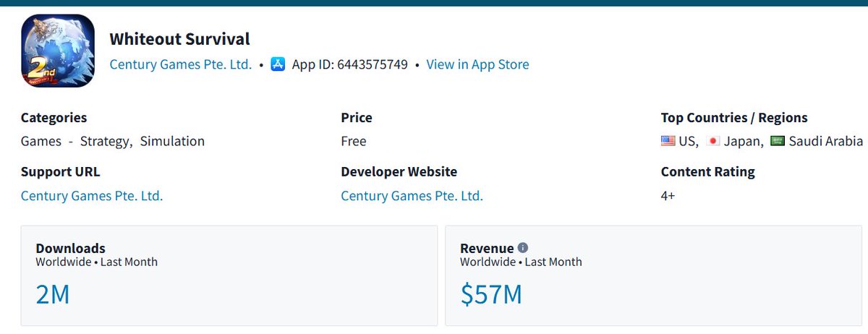Click the Japan flag icon

(713, 141)
